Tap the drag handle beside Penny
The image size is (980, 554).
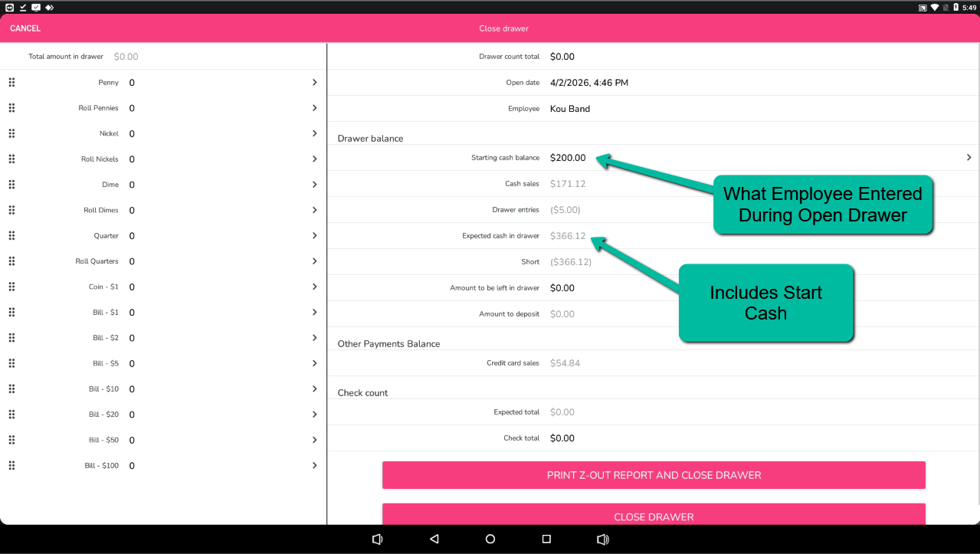pos(11,83)
